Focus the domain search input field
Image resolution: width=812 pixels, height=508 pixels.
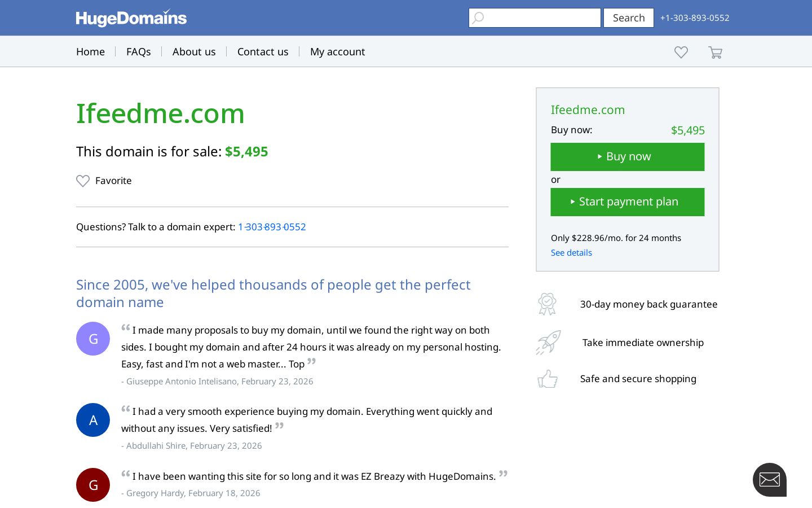(535, 18)
